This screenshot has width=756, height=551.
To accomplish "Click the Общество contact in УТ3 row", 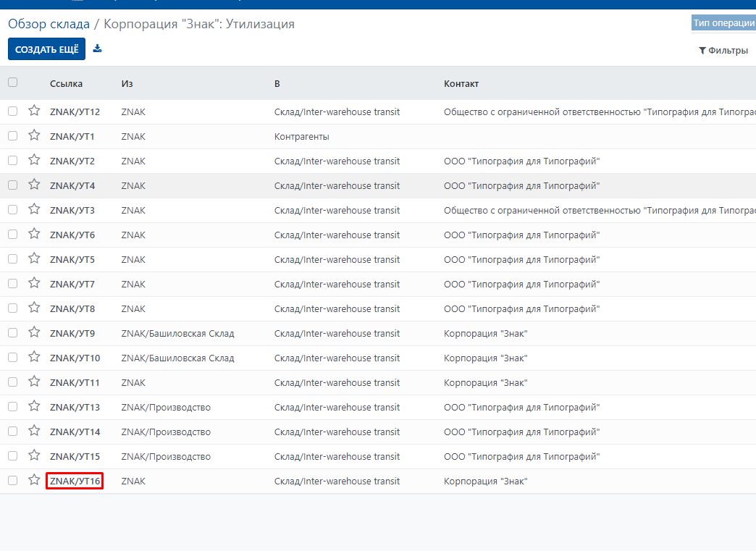I will (600, 210).
